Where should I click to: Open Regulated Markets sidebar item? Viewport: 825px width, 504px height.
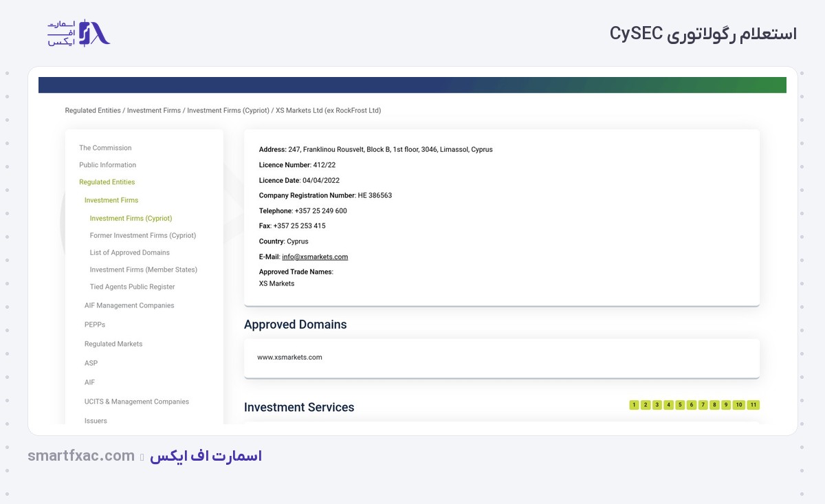click(113, 344)
